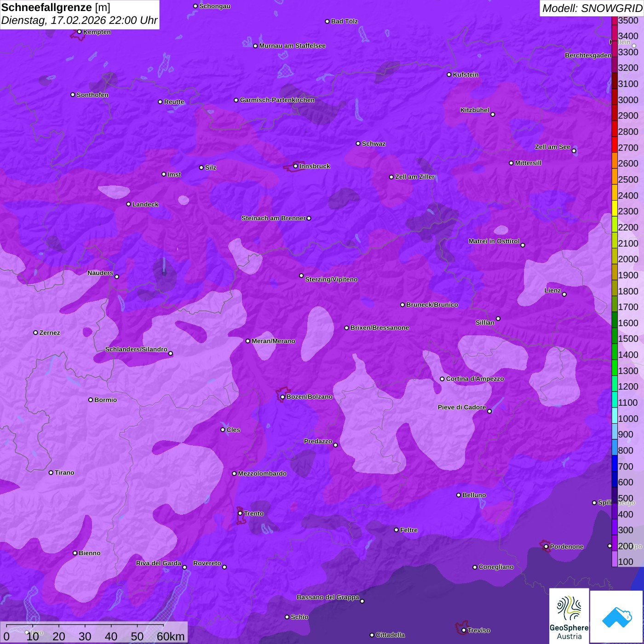Click the Landeck location dot
This screenshot has width=644, height=644.
pyautogui.click(x=129, y=204)
